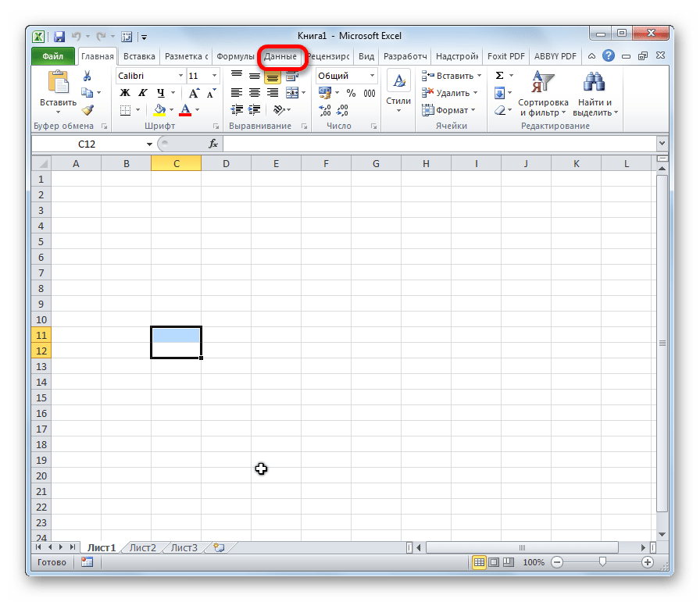
Task: Open Найти и выделить dropdown
Action: tap(595, 94)
